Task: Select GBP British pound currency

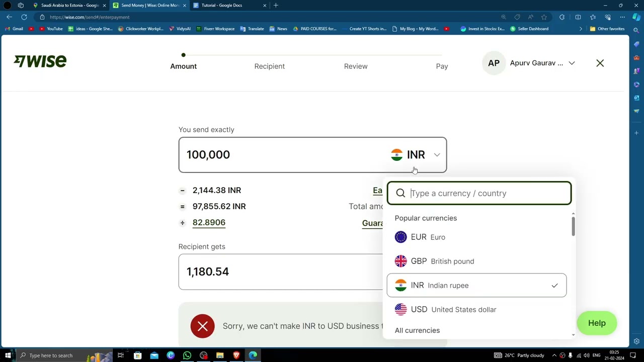Action: (476, 261)
